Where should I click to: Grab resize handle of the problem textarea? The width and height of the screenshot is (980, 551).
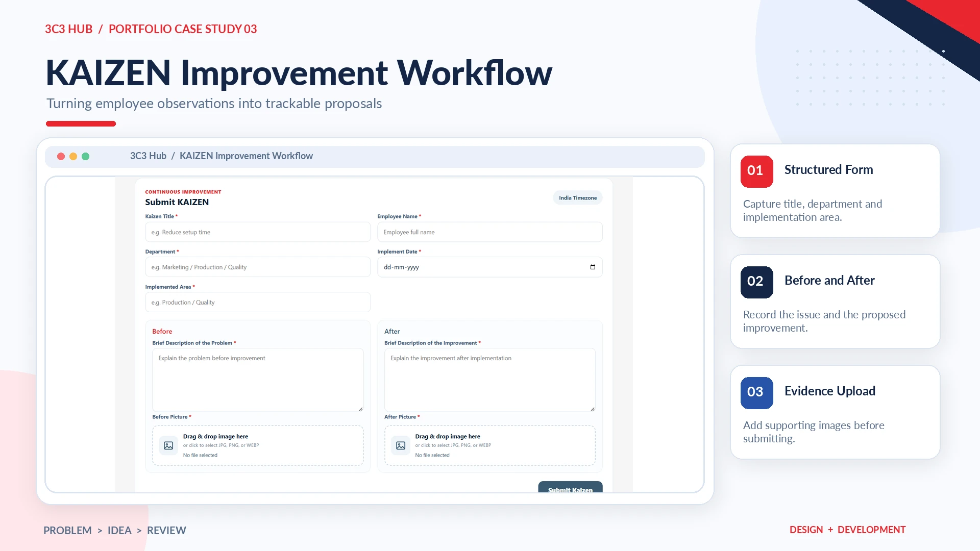click(x=360, y=409)
